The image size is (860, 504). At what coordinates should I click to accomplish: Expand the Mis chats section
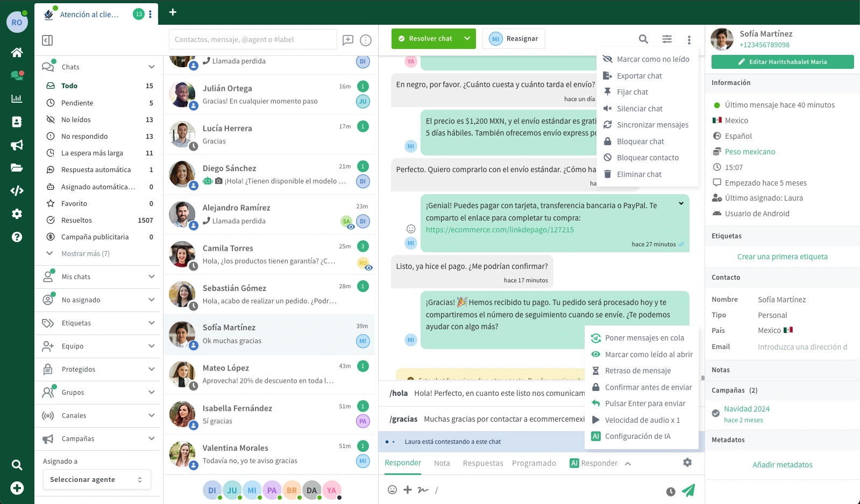pos(98,276)
